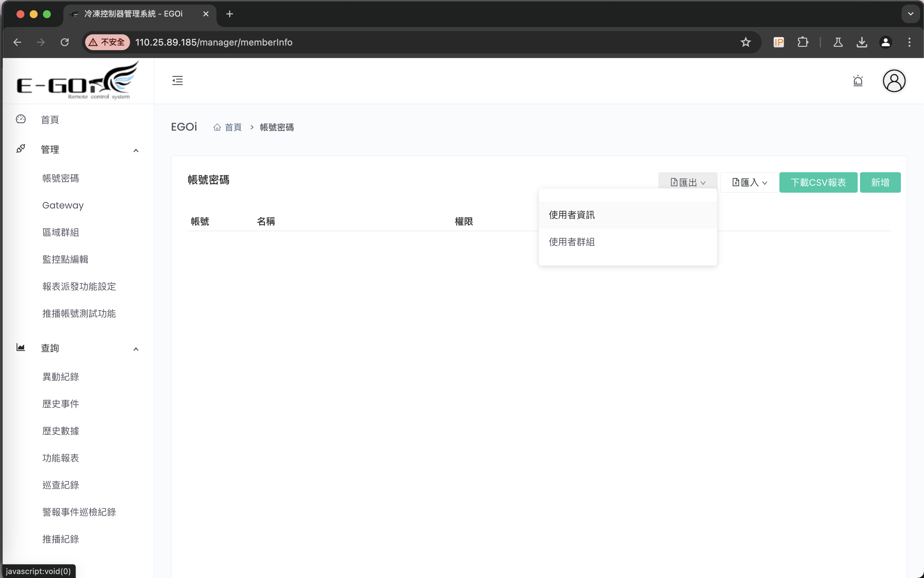This screenshot has width=924, height=578.
Task: Open 警報事件巡檢紀錄 in sidebar
Action: (x=79, y=512)
